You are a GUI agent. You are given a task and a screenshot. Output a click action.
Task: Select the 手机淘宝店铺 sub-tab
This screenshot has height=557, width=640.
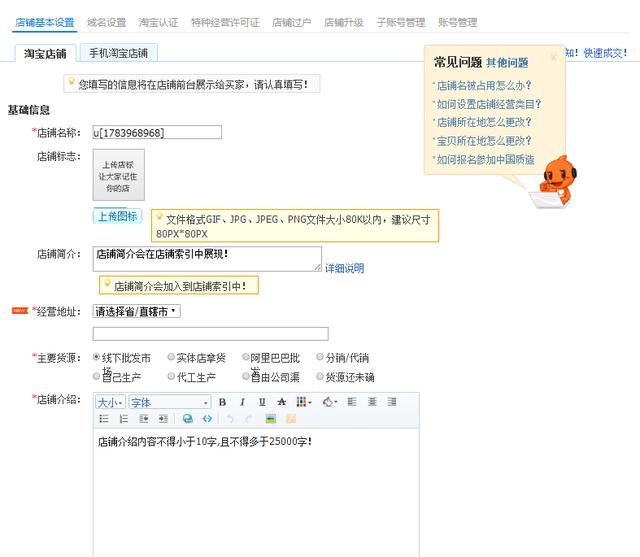(118, 53)
